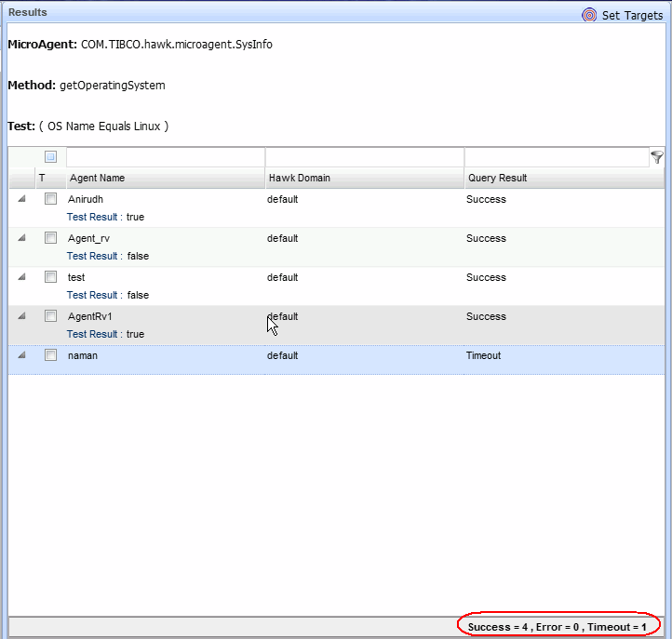Check the Anirudh agent checkbox
The image size is (672, 639).
pos(51,199)
